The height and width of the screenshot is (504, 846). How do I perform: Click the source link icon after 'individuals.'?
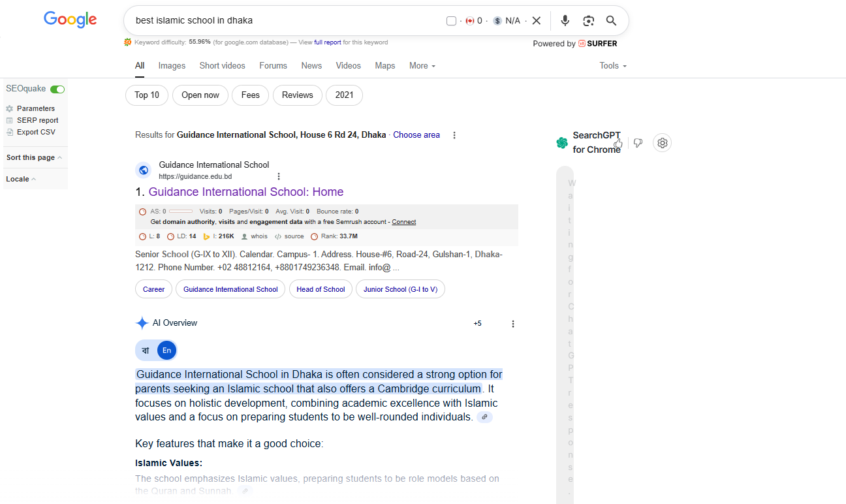[484, 417]
